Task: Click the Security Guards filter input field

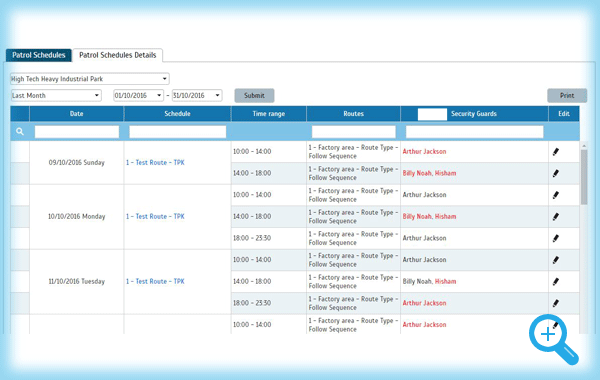Action: click(x=474, y=132)
